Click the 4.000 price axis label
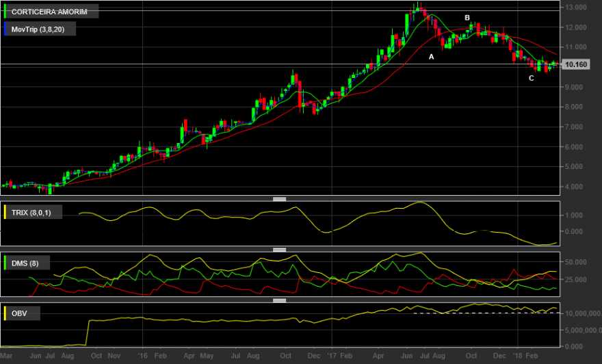The height and width of the screenshot is (364, 602). [573, 187]
